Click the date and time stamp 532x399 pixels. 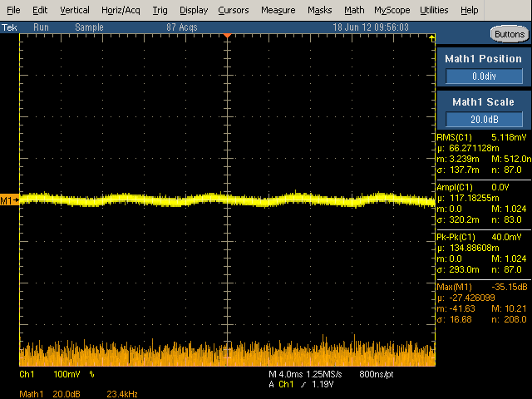pyautogui.click(x=371, y=27)
